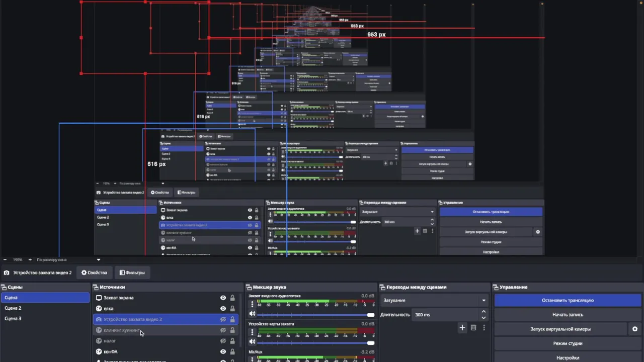The width and height of the screenshot is (644, 362).
Task: Click Начать запись button
Action: click(568, 315)
